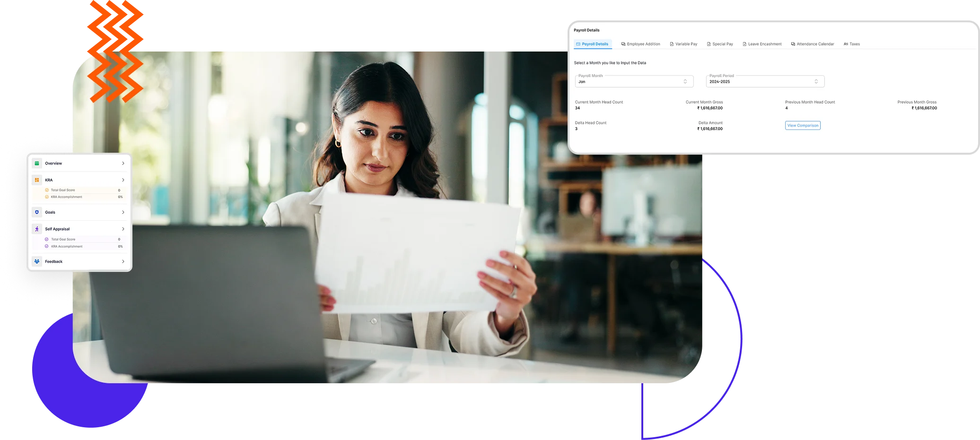980x440 pixels.
Task: Click check icon beside Self Appraisal's Total Goal Score
Action: click(47, 239)
